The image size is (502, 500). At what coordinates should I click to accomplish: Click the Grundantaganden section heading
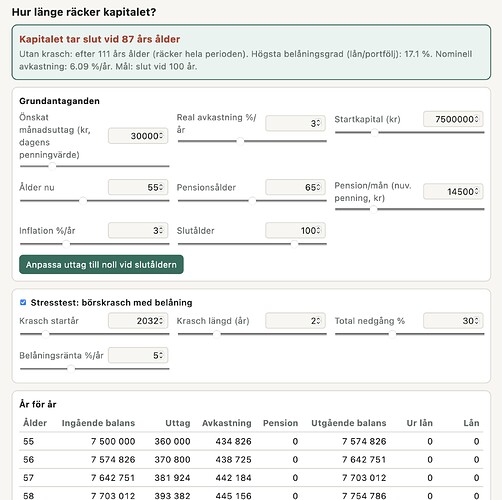(59, 101)
